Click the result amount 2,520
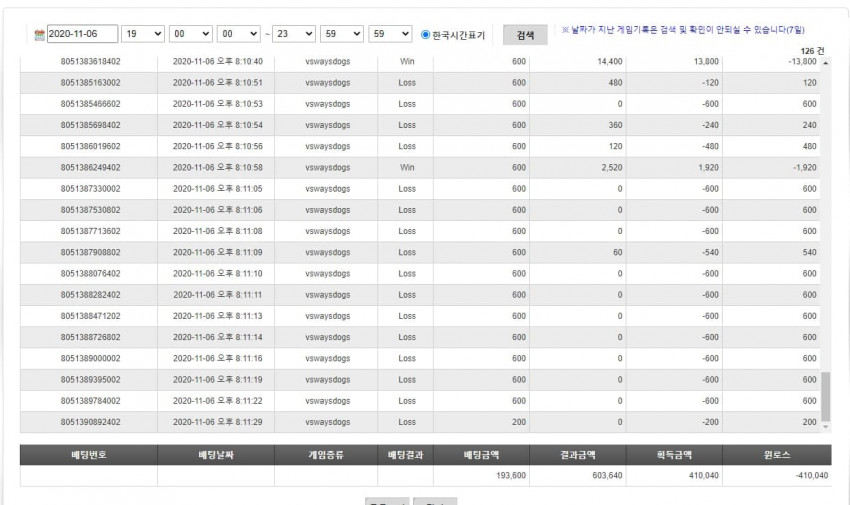 tap(612, 167)
